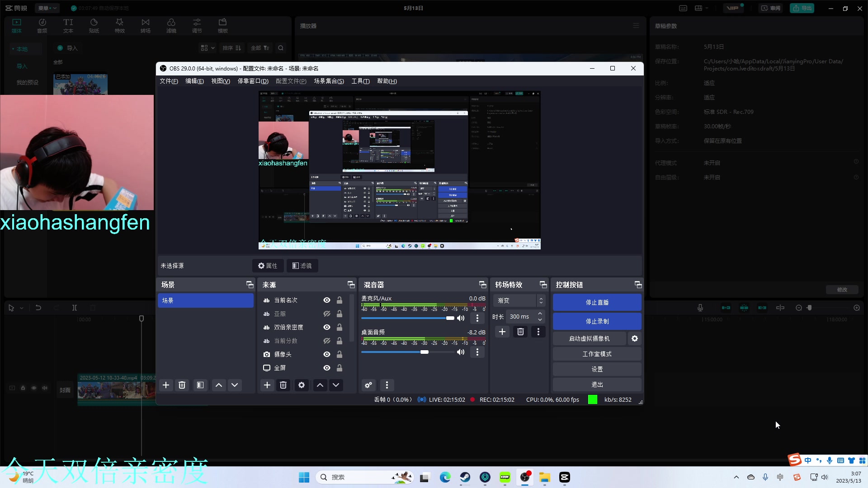Click 停止录制 to stop recording
Screen dimensions: 868x488
click(x=597, y=321)
